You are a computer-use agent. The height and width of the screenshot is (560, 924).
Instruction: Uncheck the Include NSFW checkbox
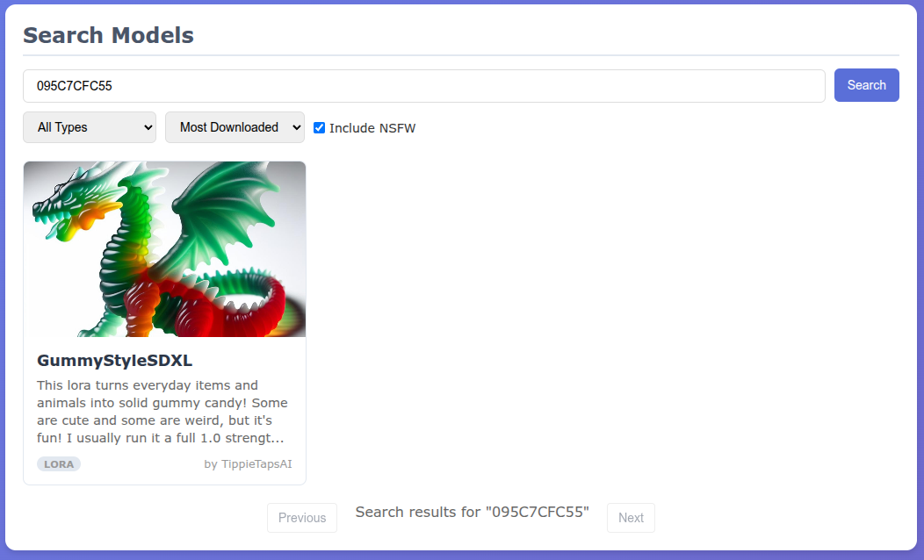click(319, 128)
